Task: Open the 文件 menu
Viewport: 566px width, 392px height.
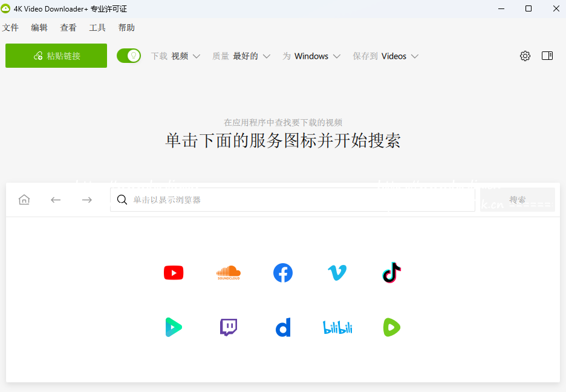Action: 10,27
